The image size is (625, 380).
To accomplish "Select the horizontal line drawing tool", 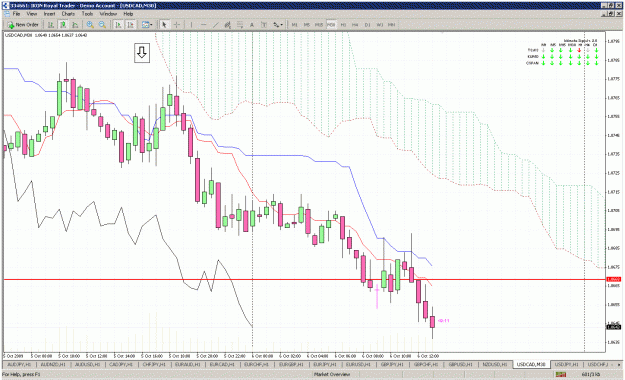I will tap(204, 25).
